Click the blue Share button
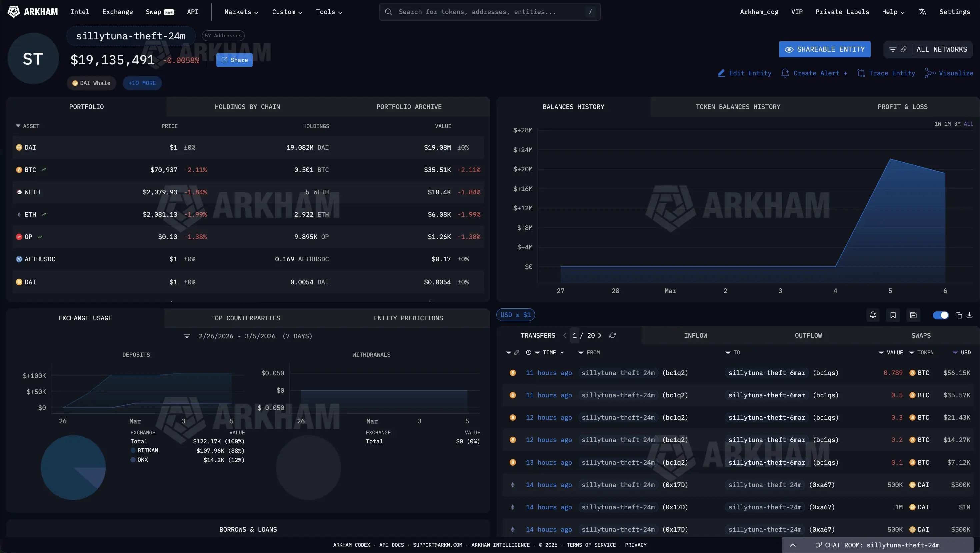This screenshot has width=980, height=553. (234, 60)
